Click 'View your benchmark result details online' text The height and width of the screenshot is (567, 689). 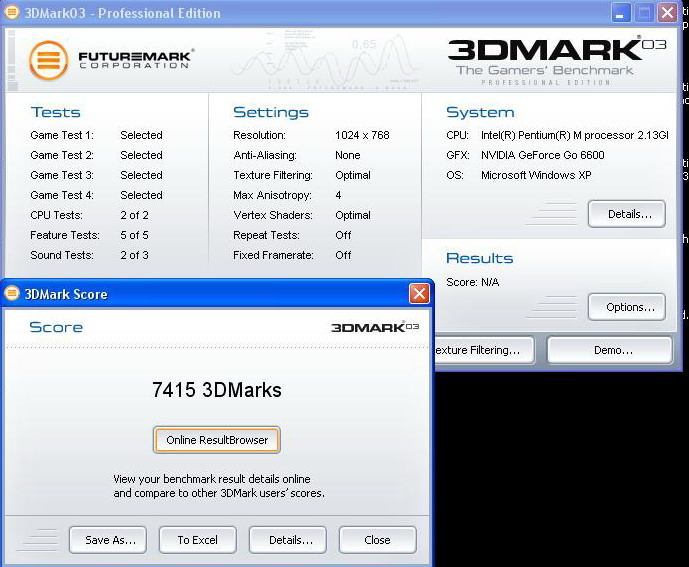(212, 479)
